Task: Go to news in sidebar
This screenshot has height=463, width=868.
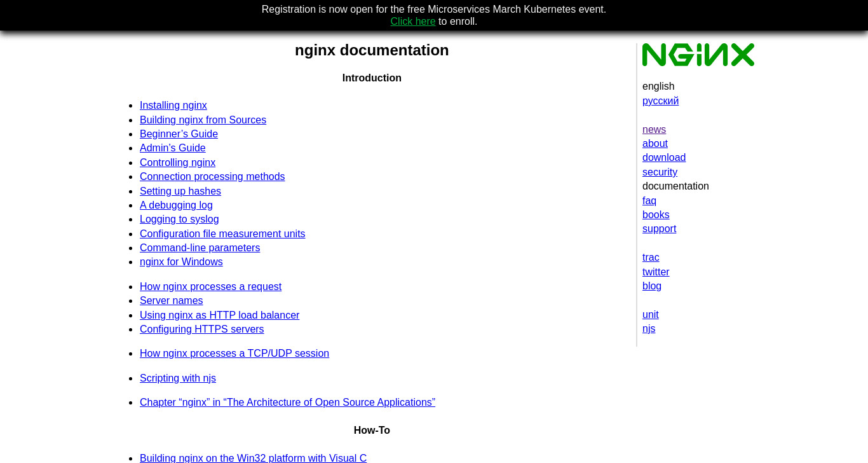Action: coord(654,130)
